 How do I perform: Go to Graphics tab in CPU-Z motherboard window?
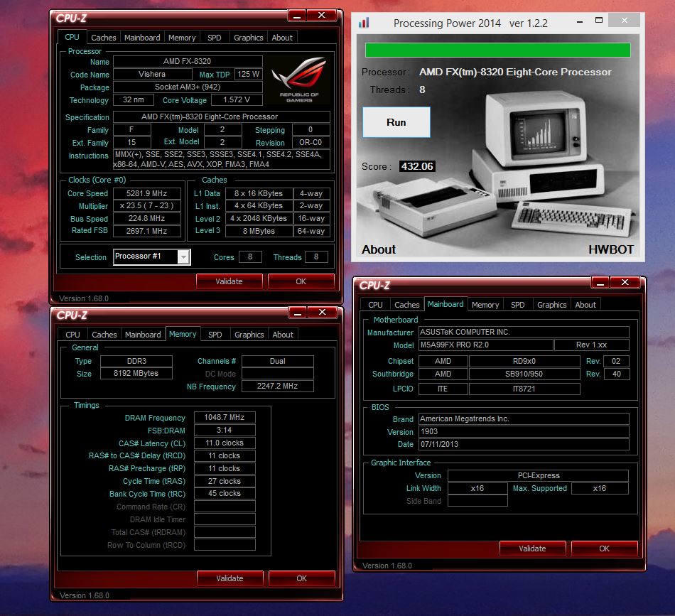point(552,305)
